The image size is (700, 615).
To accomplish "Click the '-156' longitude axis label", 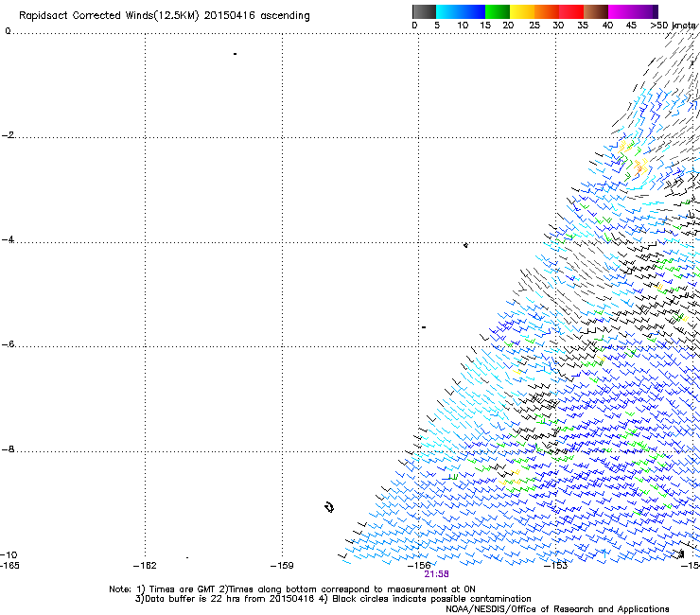I will point(419,566).
